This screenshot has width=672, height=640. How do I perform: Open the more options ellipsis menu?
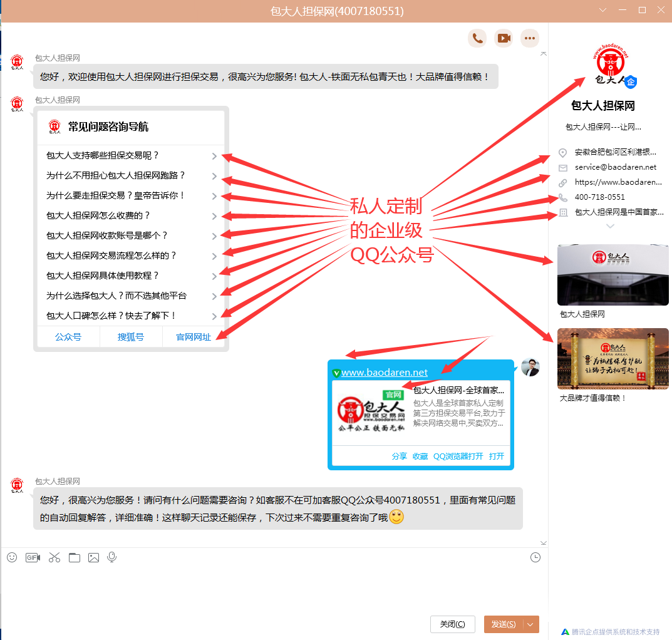(530, 38)
